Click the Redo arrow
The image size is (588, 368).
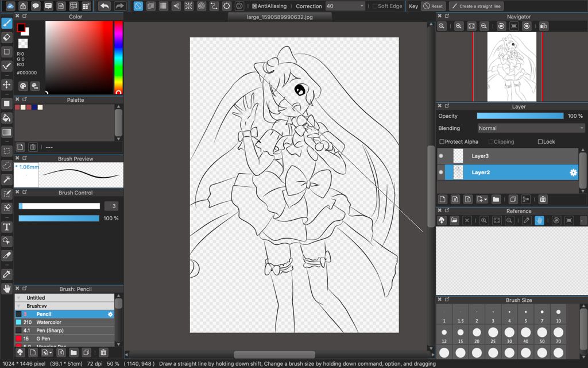point(119,6)
